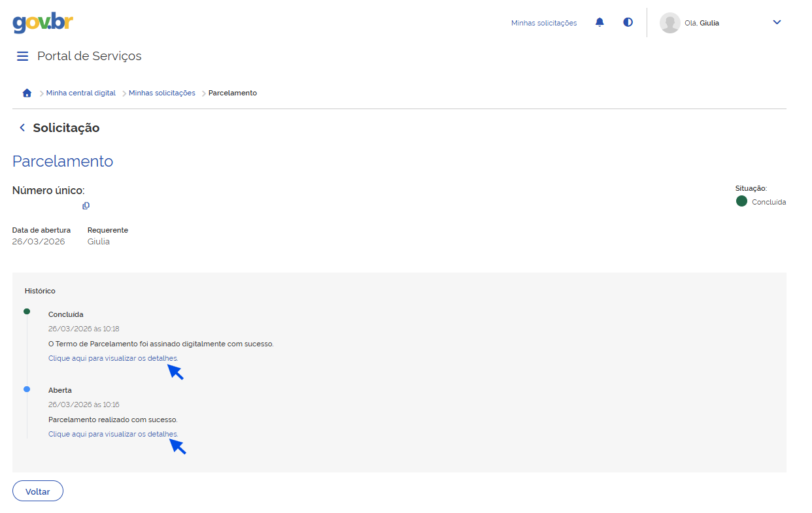Click the Requerente name Giulia
The image size is (812, 513).
pos(99,242)
